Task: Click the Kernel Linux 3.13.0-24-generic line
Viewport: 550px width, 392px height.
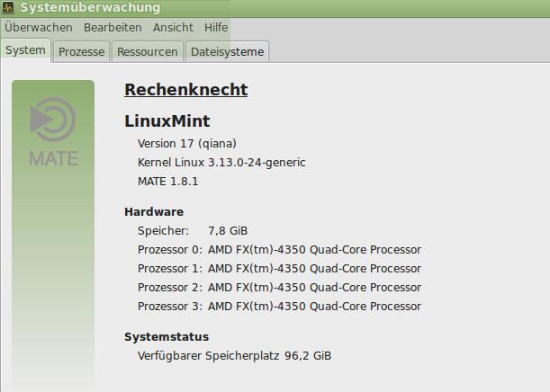Action: 221,163
